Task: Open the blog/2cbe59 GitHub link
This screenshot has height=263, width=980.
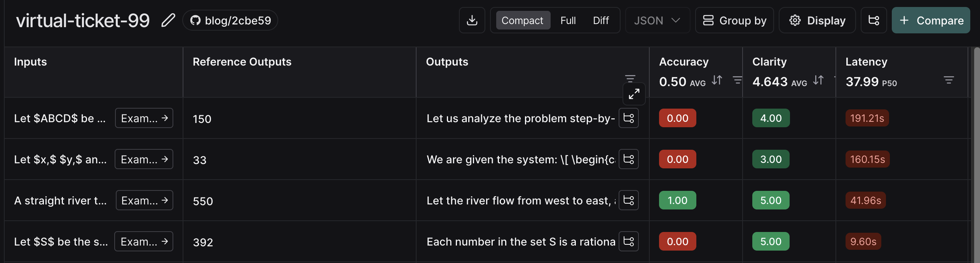Action: click(x=230, y=20)
